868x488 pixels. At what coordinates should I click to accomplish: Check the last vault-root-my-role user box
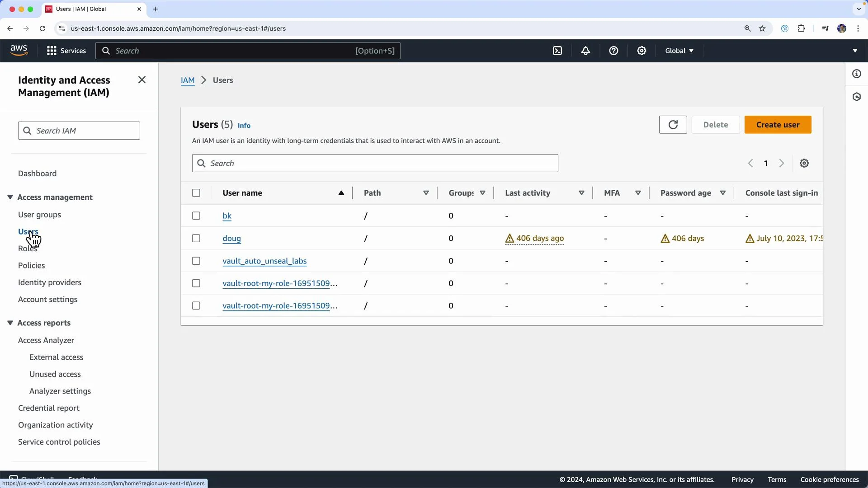point(196,306)
